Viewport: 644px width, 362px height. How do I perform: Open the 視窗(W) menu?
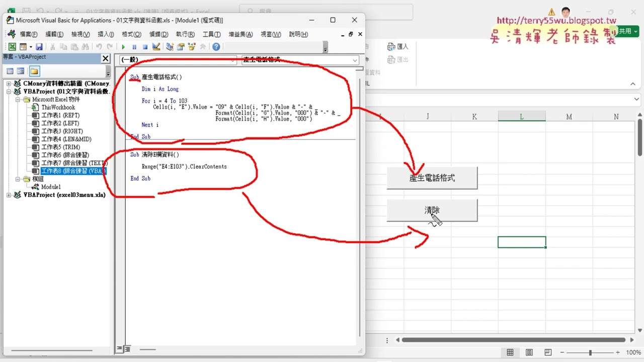271,34
